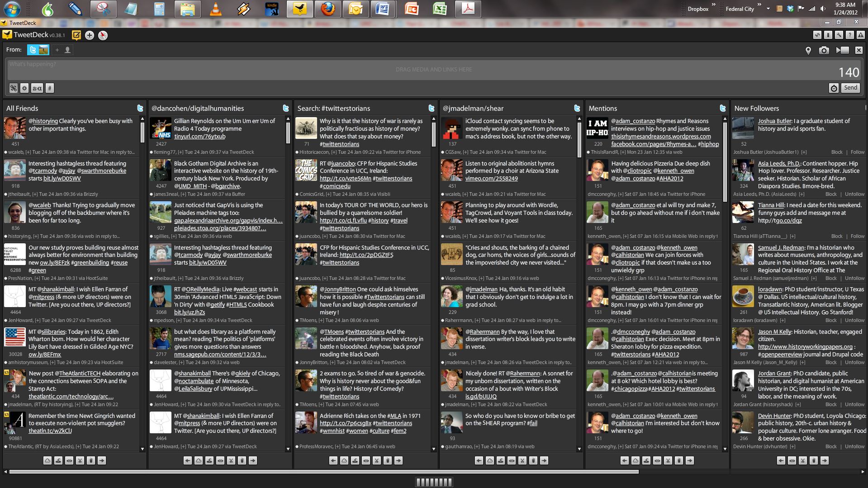Click the Twitter bird icon on Mentions header
The width and height of the screenshot is (868, 488).
(x=722, y=108)
